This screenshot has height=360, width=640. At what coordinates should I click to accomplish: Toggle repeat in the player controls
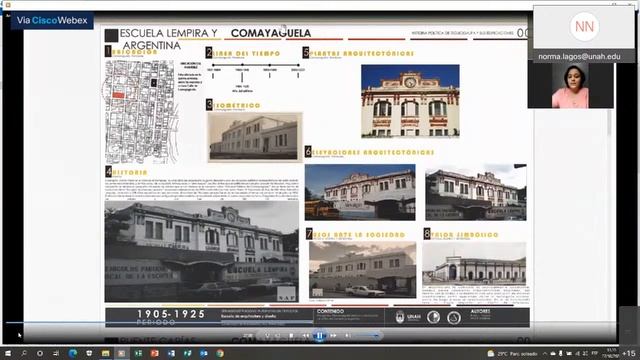(278, 336)
